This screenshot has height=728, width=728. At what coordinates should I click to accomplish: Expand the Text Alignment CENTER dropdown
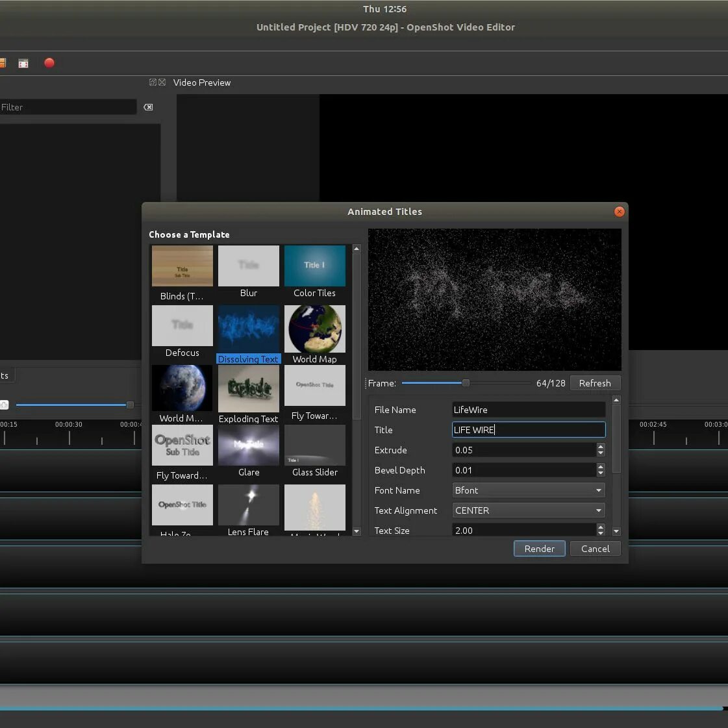click(528, 510)
